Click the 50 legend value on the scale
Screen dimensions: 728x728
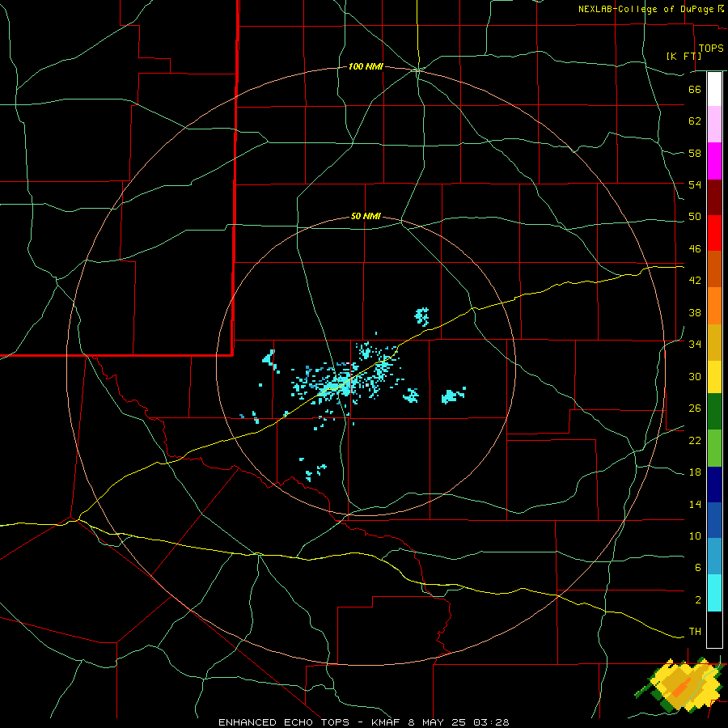point(695,216)
